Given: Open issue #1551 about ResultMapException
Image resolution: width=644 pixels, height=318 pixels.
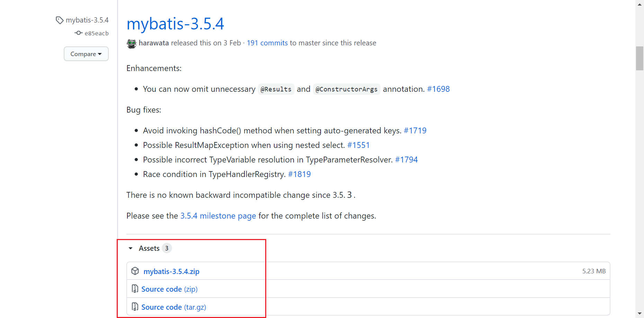Looking at the screenshot, I should pos(358,145).
